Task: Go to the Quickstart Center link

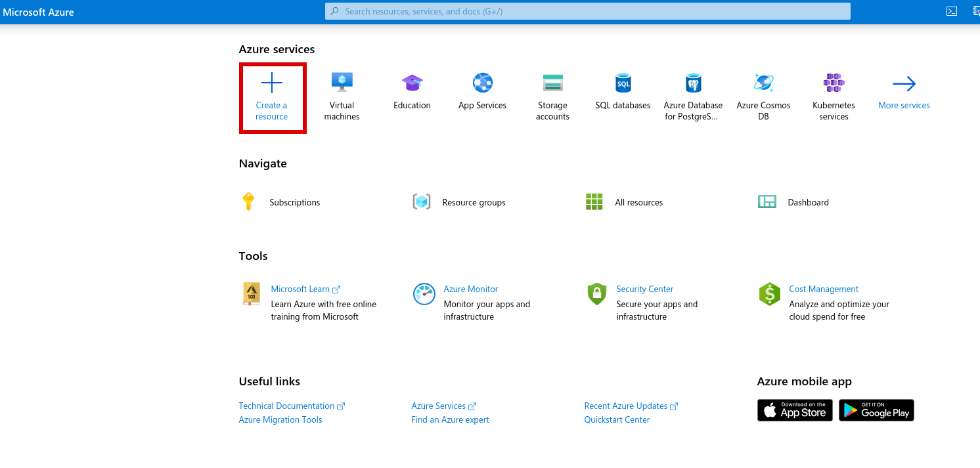Action: [617, 420]
